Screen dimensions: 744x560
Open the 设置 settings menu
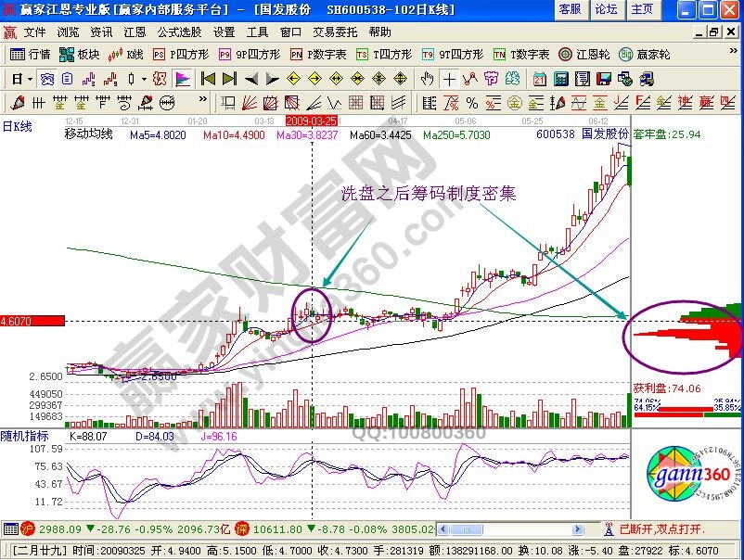[x=223, y=32]
